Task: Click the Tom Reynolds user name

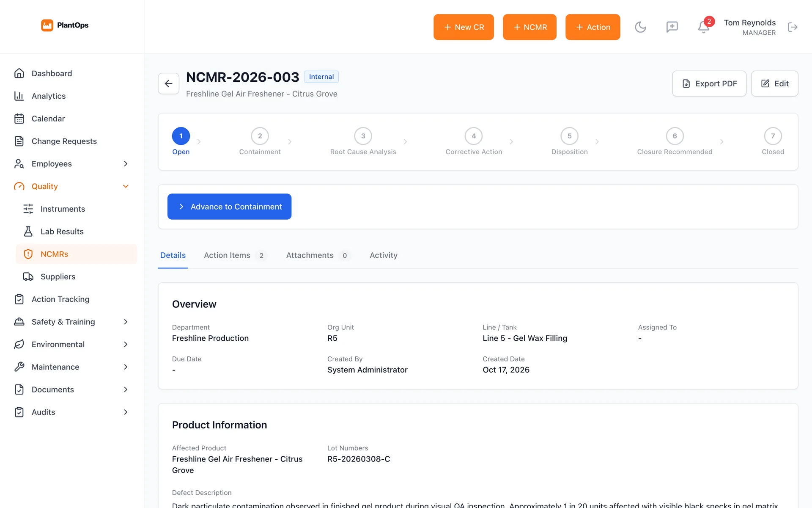Action: (749, 23)
